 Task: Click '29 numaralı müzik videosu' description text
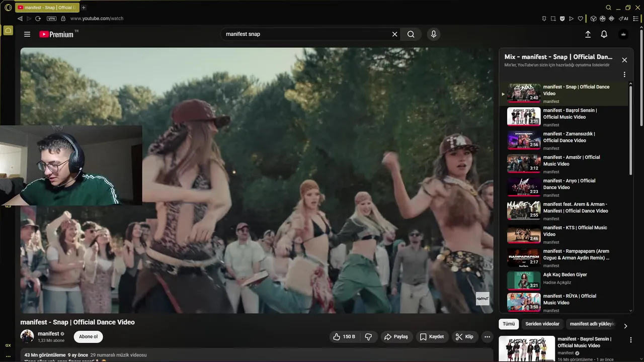[118, 355]
